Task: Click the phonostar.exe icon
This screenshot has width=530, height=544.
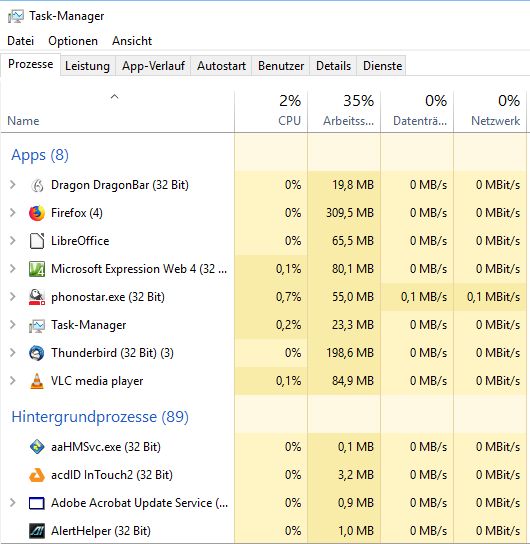Action: pos(37,297)
